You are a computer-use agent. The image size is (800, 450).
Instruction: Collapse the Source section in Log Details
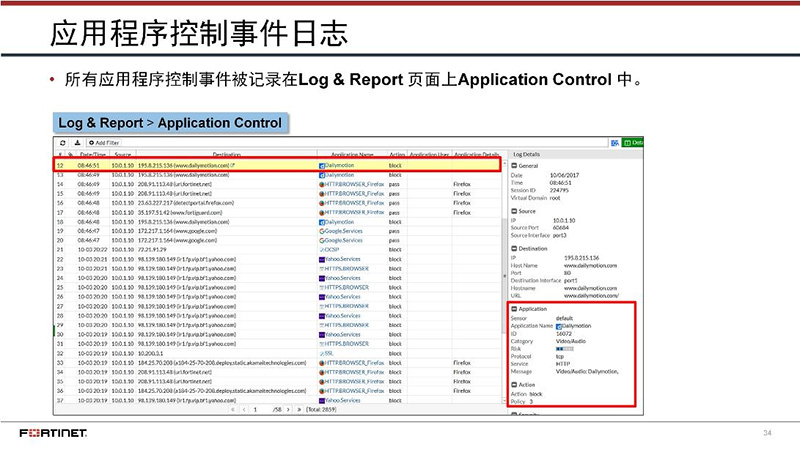point(514,211)
